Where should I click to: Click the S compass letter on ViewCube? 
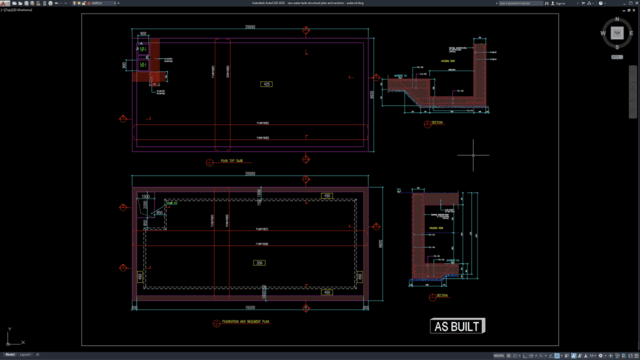pyautogui.click(x=617, y=47)
